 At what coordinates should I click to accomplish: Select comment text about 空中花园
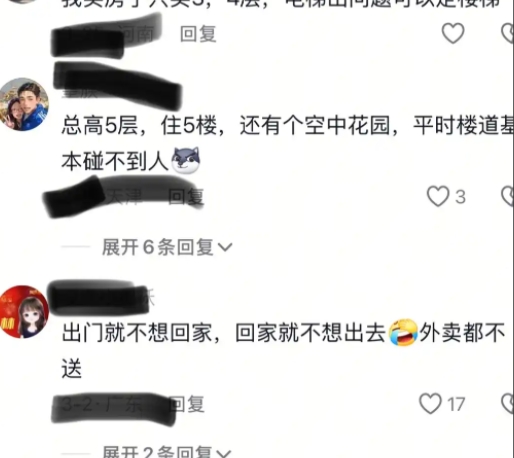(288, 143)
